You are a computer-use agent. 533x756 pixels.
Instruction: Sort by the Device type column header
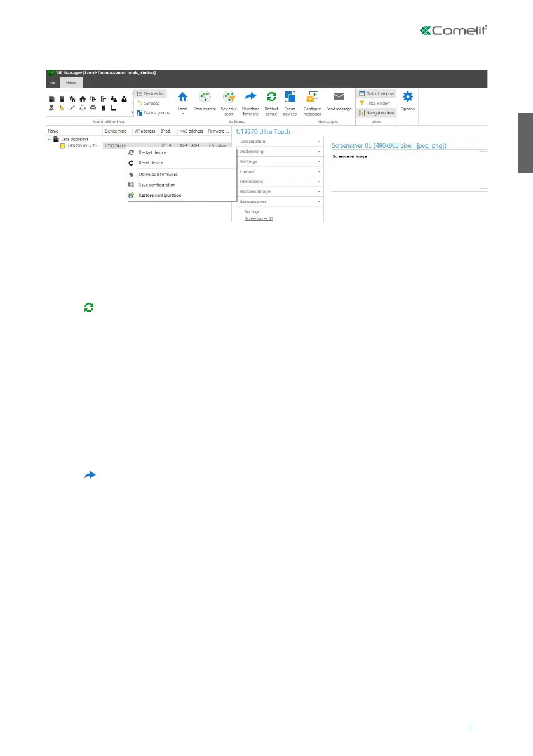point(118,131)
